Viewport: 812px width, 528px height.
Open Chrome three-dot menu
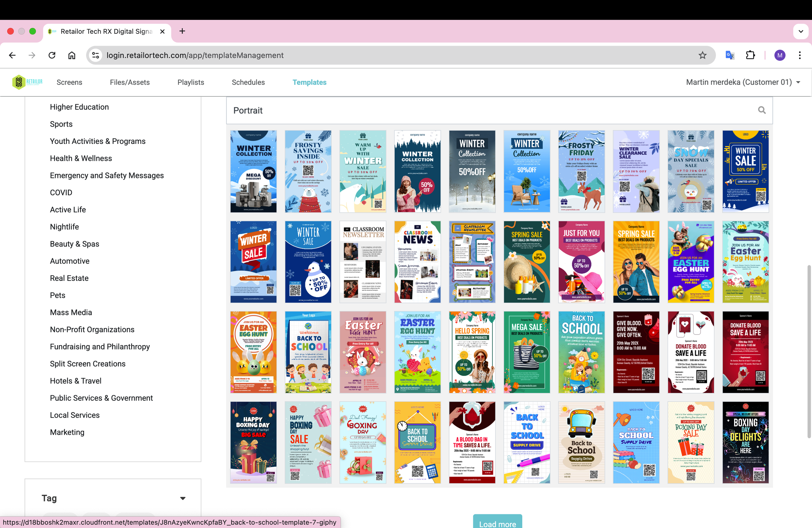(799, 55)
